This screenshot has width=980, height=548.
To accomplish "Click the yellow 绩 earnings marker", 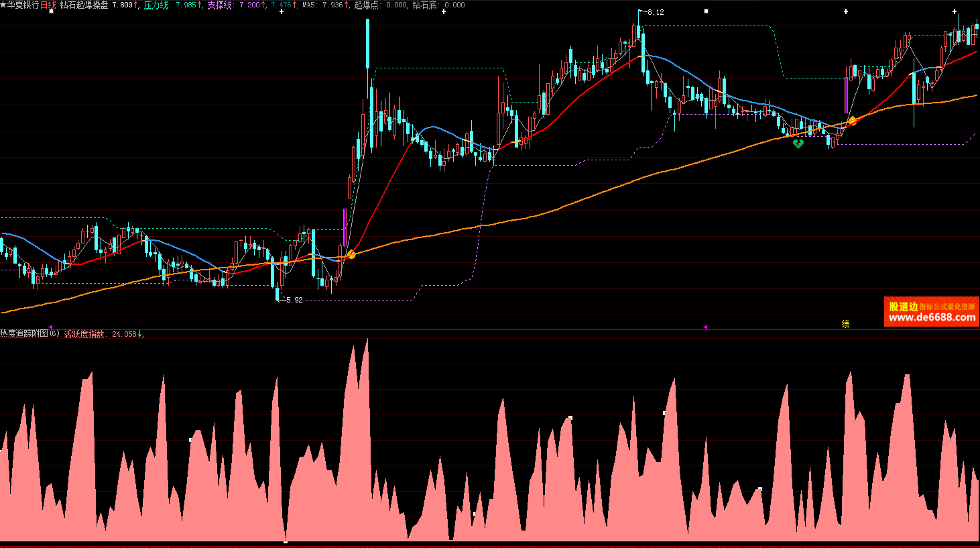I will point(846,324).
